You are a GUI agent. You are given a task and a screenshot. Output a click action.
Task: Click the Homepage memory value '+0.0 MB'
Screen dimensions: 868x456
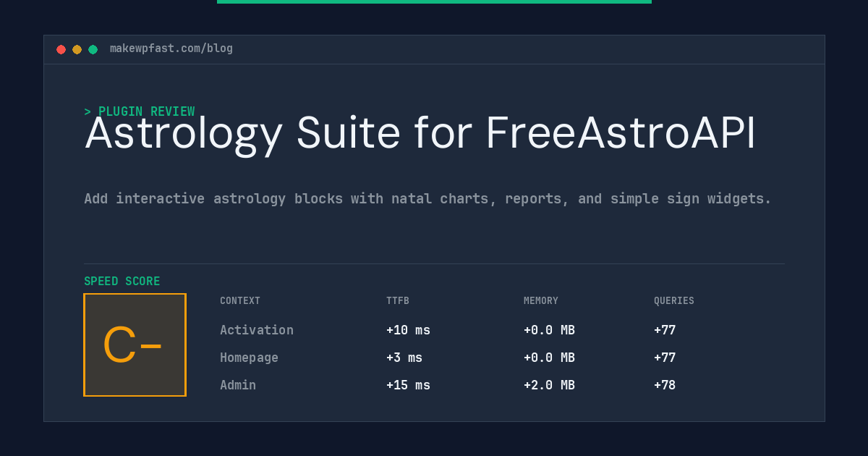click(x=549, y=358)
